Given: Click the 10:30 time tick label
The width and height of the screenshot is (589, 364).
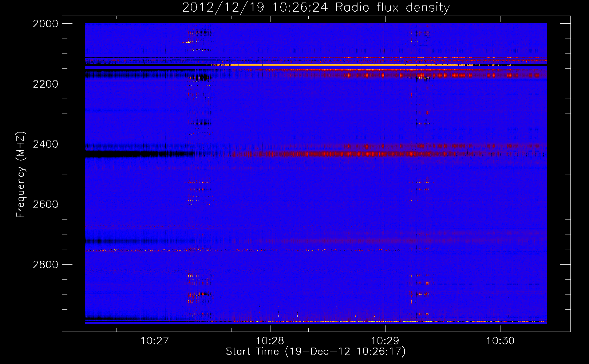Looking at the screenshot, I should (x=501, y=341).
